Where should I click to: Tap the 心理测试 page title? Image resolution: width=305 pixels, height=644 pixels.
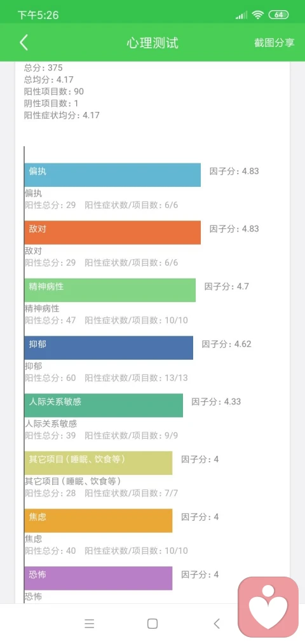pos(152,43)
